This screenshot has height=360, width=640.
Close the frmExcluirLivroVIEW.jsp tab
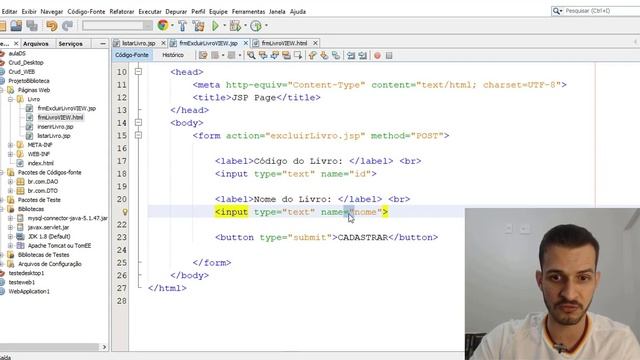point(246,43)
